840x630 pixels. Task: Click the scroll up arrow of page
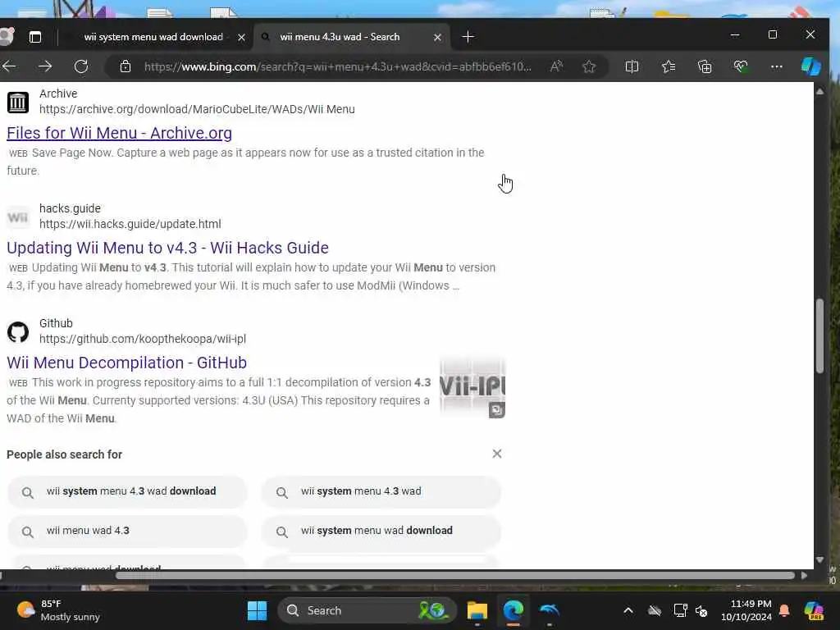[x=819, y=92]
